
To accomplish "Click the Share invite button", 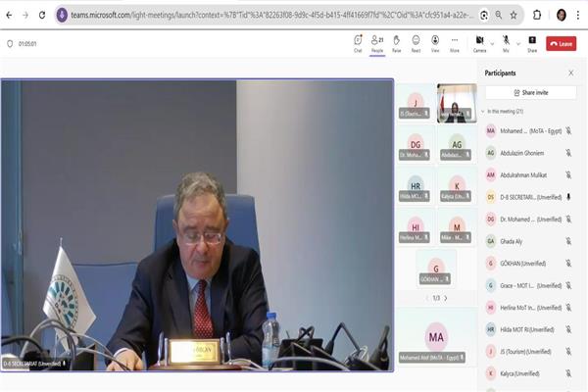I will click(x=531, y=92).
